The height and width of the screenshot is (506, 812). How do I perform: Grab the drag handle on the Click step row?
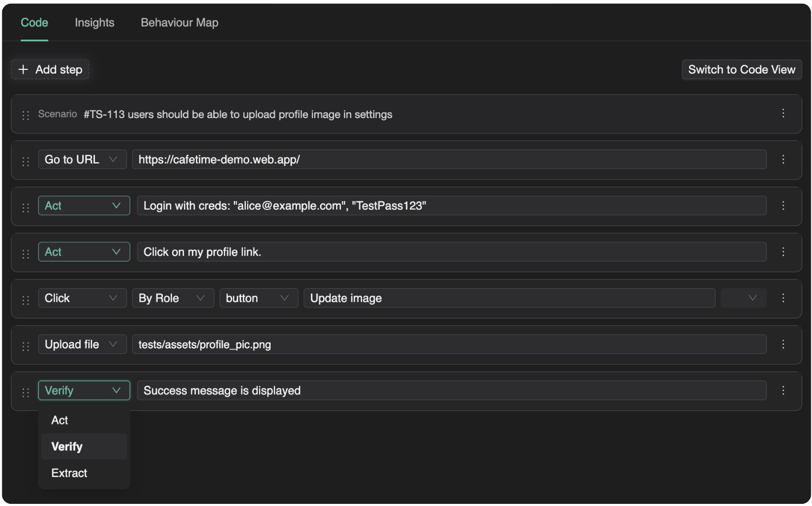tap(25, 298)
